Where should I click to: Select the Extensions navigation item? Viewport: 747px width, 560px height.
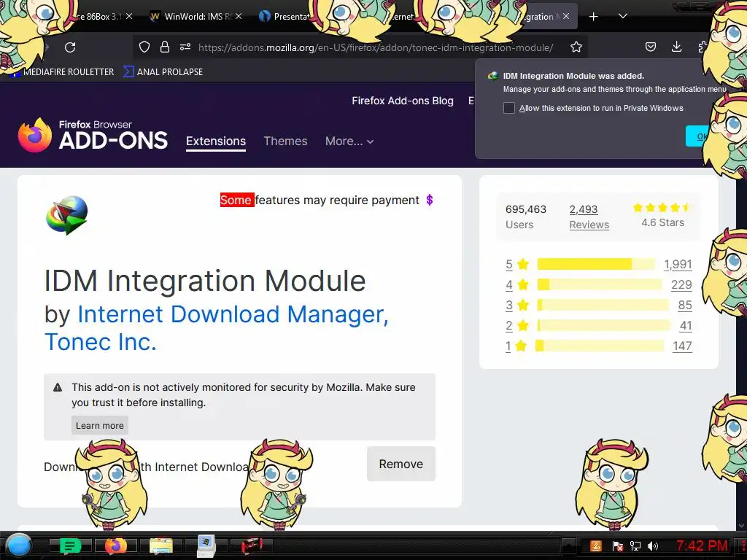[x=216, y=141]
